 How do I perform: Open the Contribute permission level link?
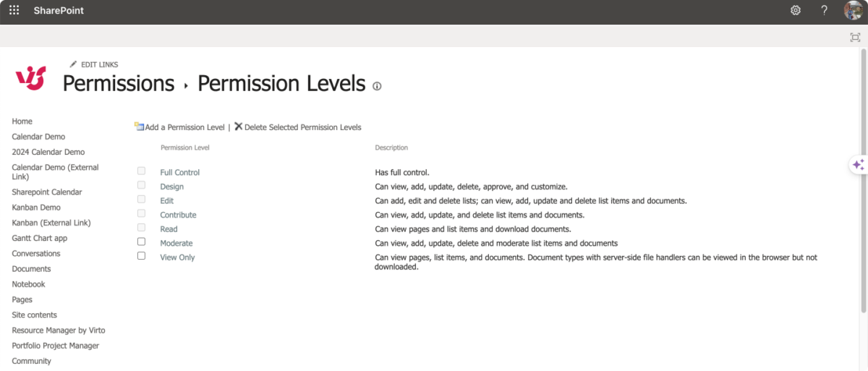click(178, 215)
